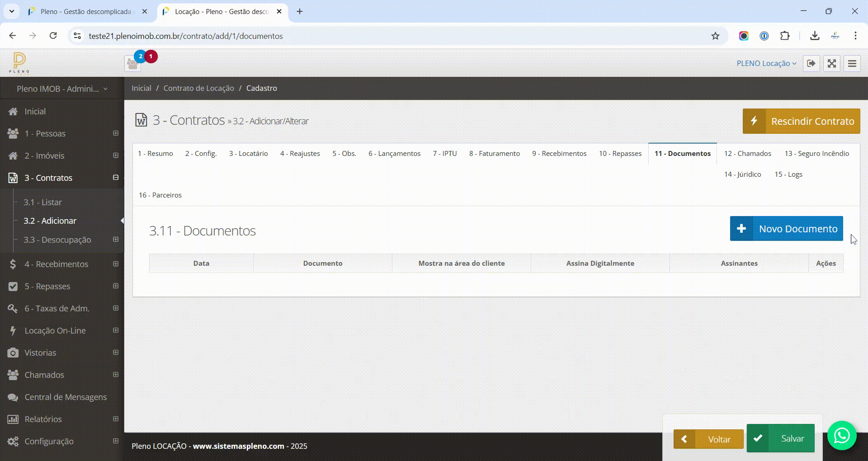
Task: Click the camera icon for Vistorias
Action: point(13,353)
